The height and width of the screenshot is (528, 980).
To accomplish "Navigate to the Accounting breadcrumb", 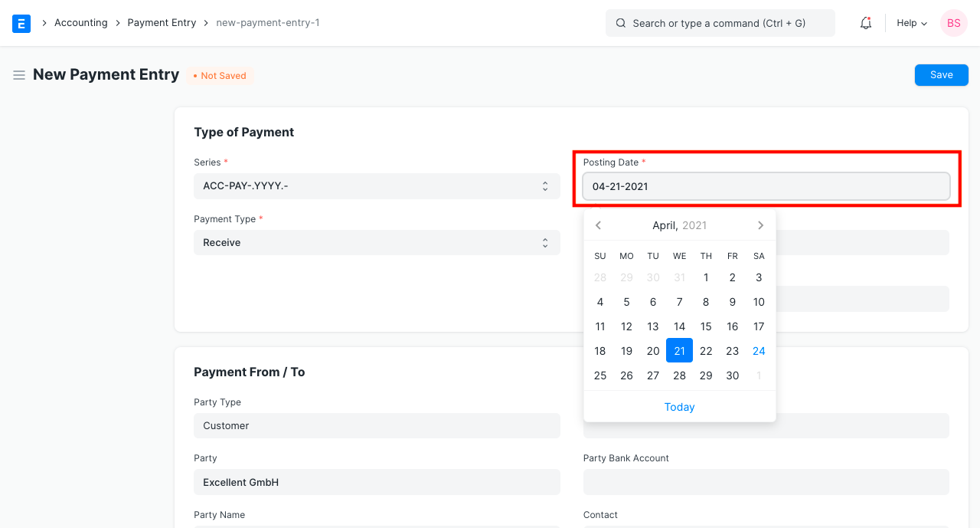I will (80, 22).
